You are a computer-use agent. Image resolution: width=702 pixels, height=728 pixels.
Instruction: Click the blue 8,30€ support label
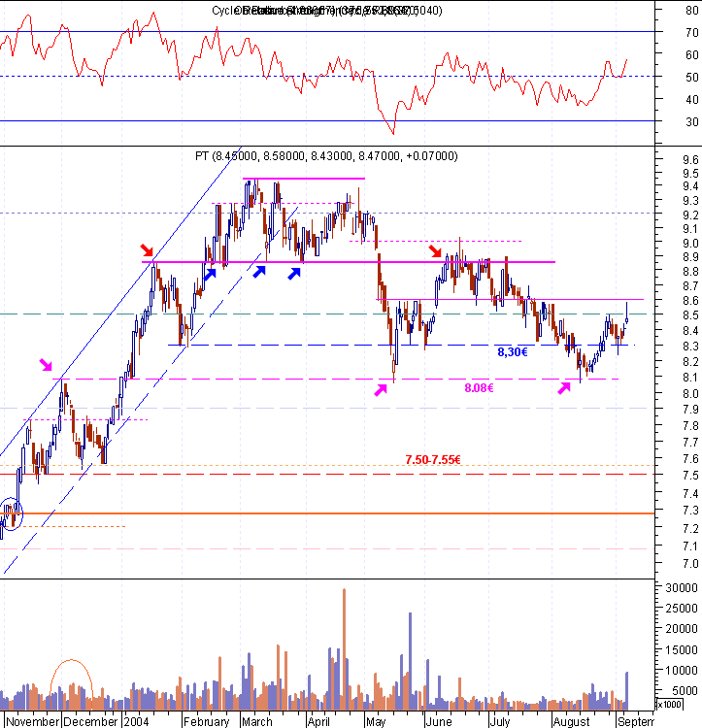pyautogui.click(x=513, y=352)
